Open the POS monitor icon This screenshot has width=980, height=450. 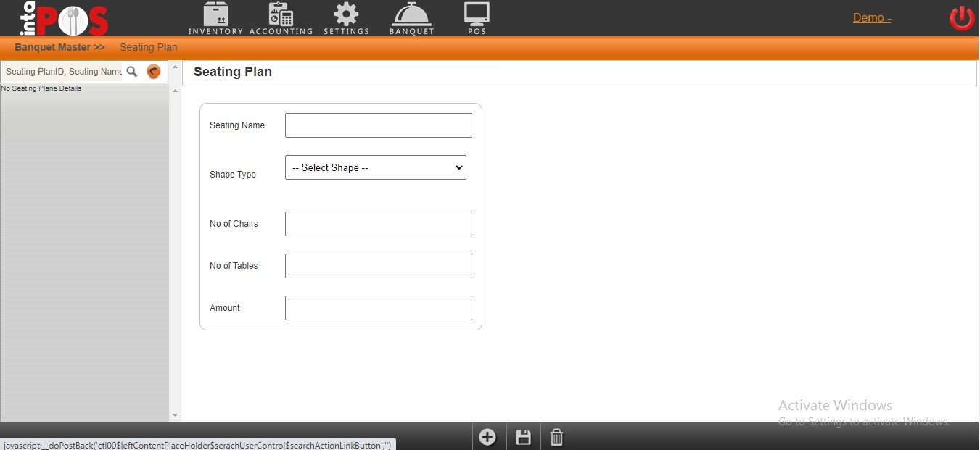(x=477, y=14)
